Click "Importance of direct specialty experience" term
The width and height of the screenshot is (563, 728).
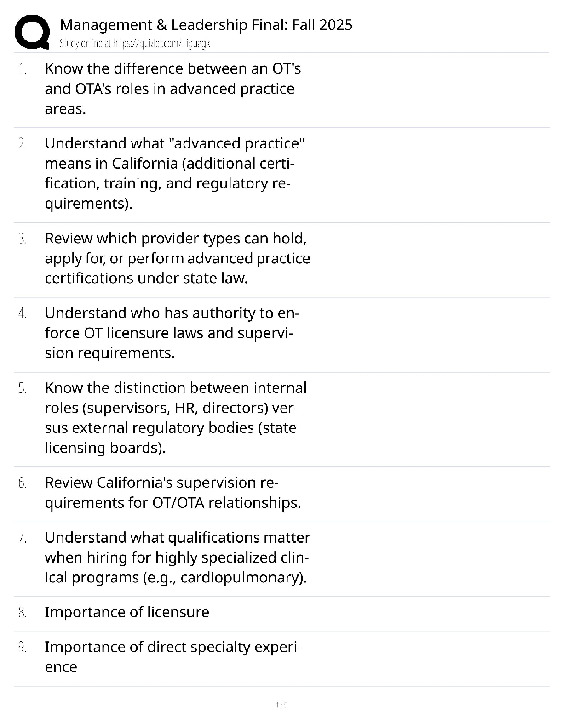pos(173,657)
